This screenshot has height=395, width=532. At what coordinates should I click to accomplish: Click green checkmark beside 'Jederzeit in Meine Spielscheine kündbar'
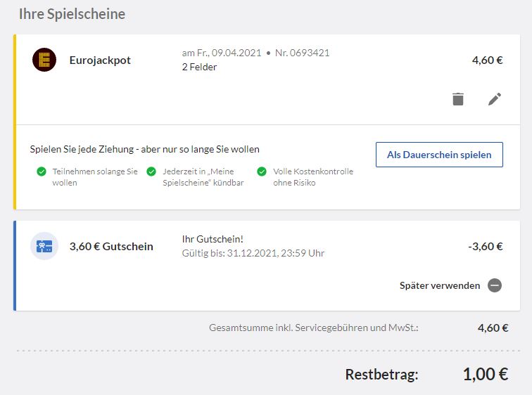pos(151,171)
